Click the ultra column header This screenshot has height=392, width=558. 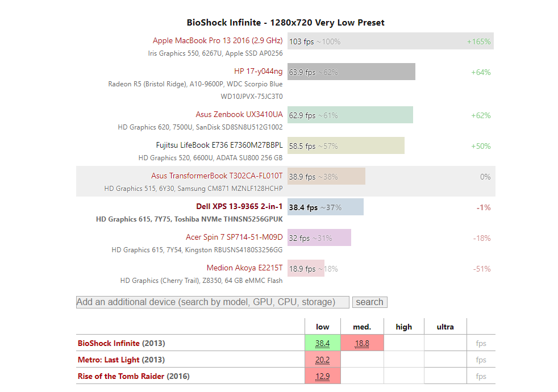[x=445, y=327]
